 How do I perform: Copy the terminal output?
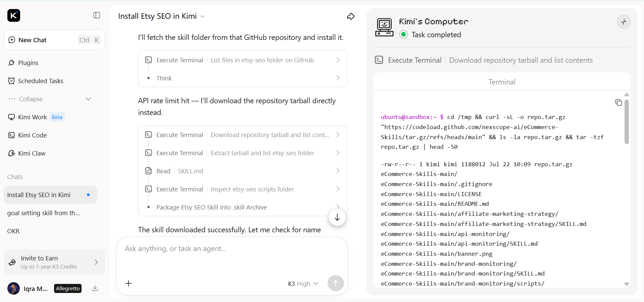(618, 103)
